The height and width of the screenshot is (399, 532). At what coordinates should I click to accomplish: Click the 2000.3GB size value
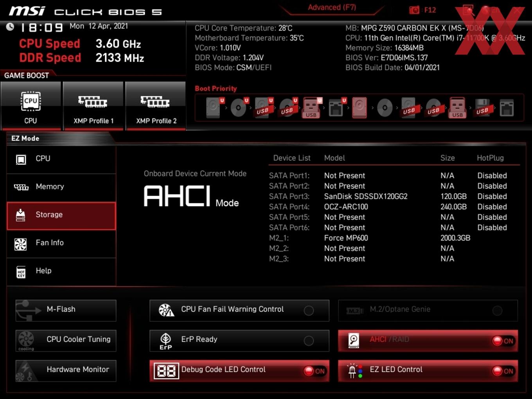455,238
